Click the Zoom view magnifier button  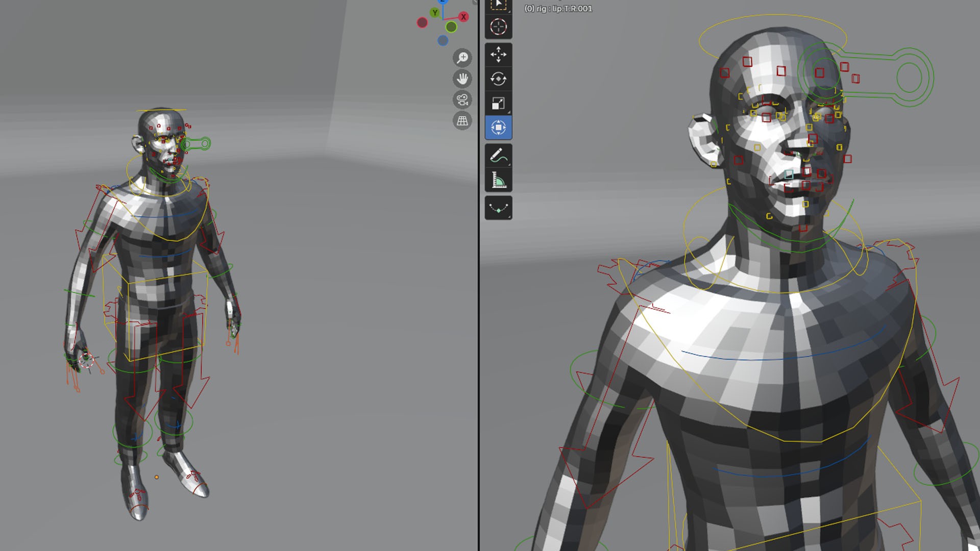coord(462,58)
